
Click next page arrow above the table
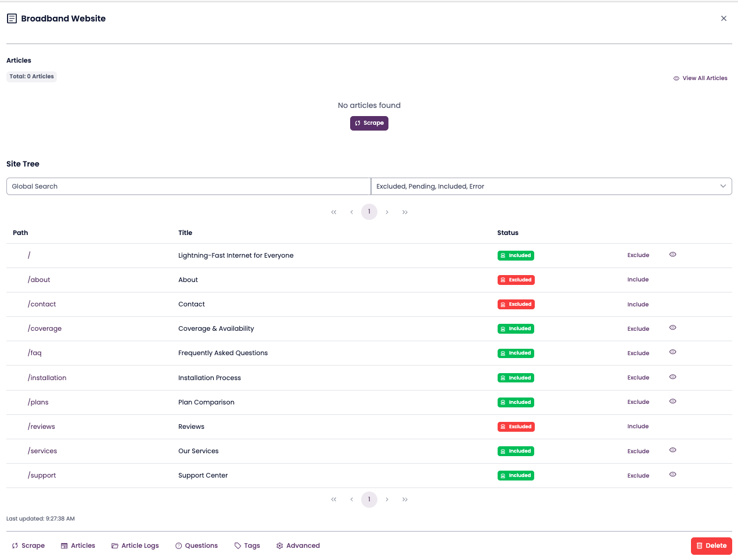(387, 212)
